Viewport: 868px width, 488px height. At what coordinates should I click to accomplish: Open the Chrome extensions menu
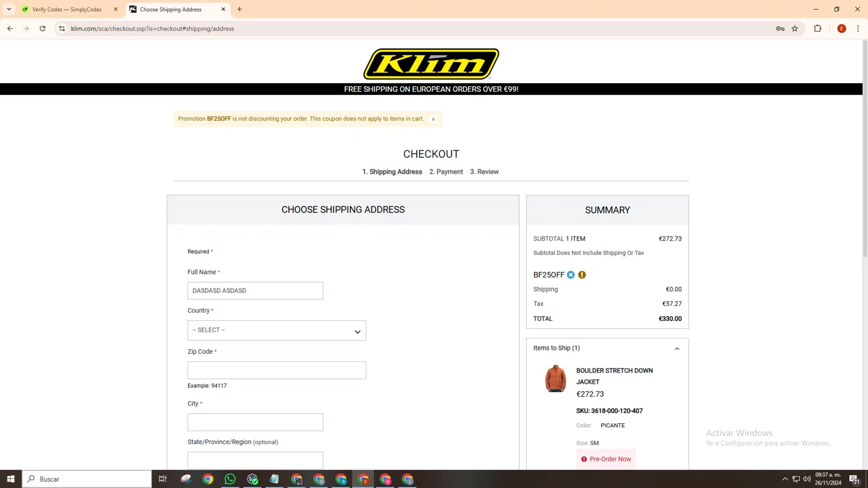pyautogui.click(x=818, y=28)
